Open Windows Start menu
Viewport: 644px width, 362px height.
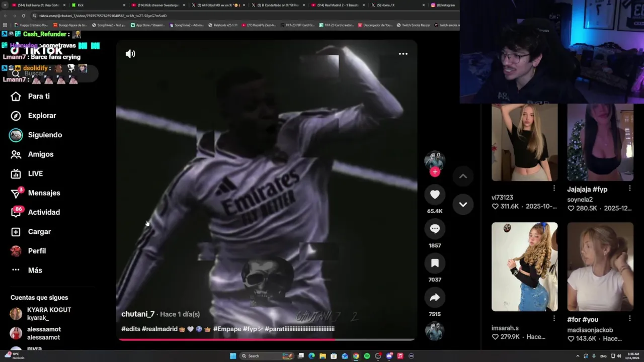pyautogui.click(x=233, y=356)
